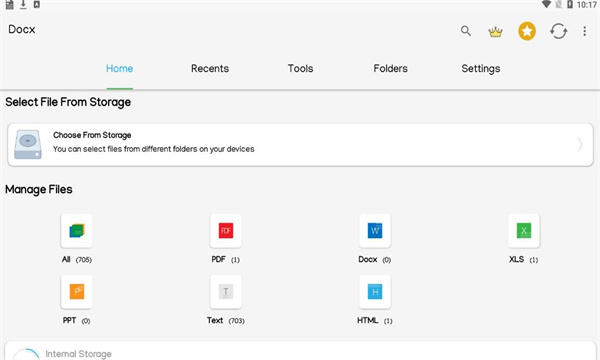
Task: Refresh files with the sync arrows icon
Action: click(558, 31)
